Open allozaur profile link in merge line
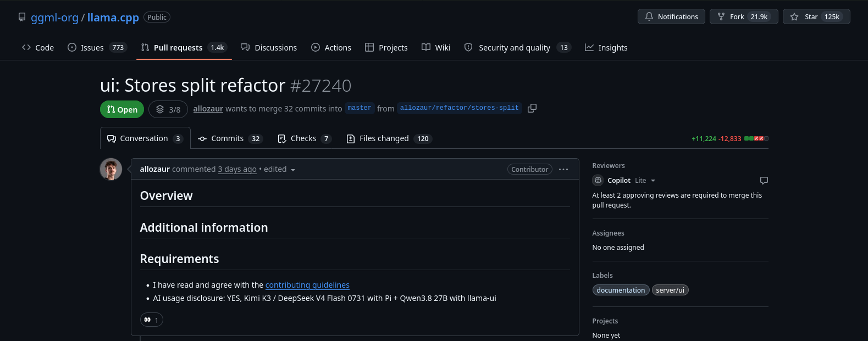This screenshot has height=341, width=868. pos(208,109)
